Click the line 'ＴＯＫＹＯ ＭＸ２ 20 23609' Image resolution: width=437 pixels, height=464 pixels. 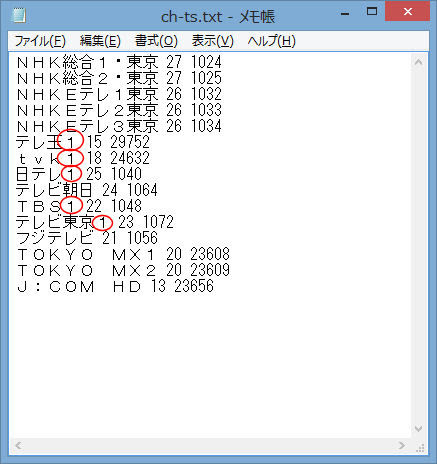click(123, 270)
